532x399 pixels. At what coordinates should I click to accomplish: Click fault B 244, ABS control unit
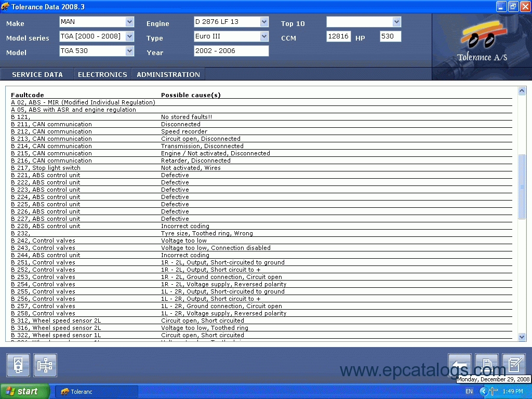(261, 256)
